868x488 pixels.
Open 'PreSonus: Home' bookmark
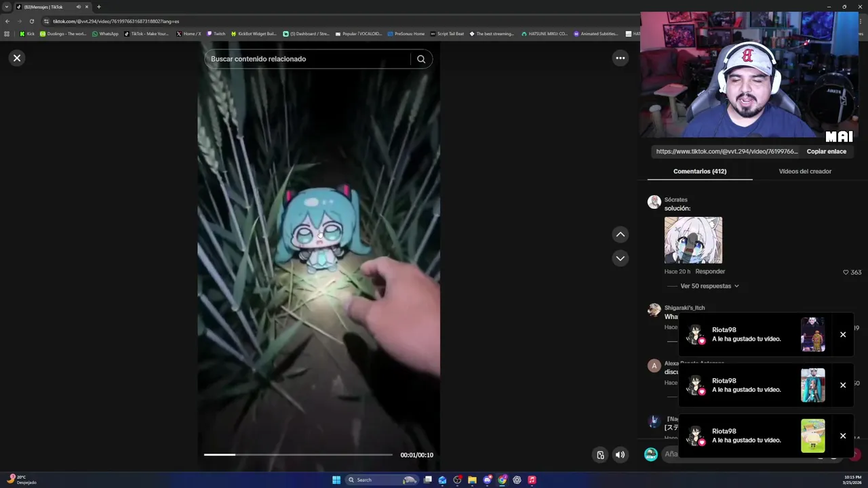click(x=406, y=34)
